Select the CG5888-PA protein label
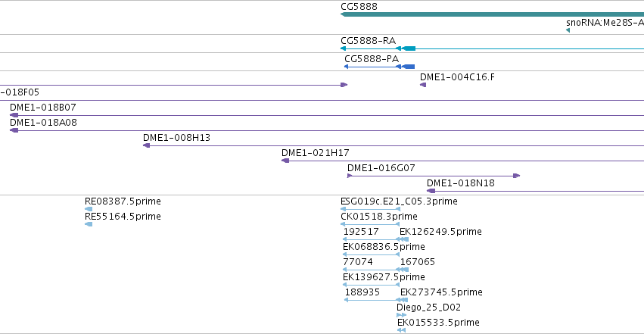 tap(372, 59)
